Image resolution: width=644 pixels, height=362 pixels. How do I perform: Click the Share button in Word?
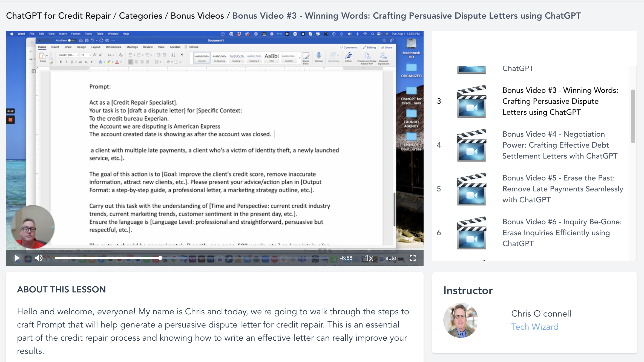tap(387, 47)
